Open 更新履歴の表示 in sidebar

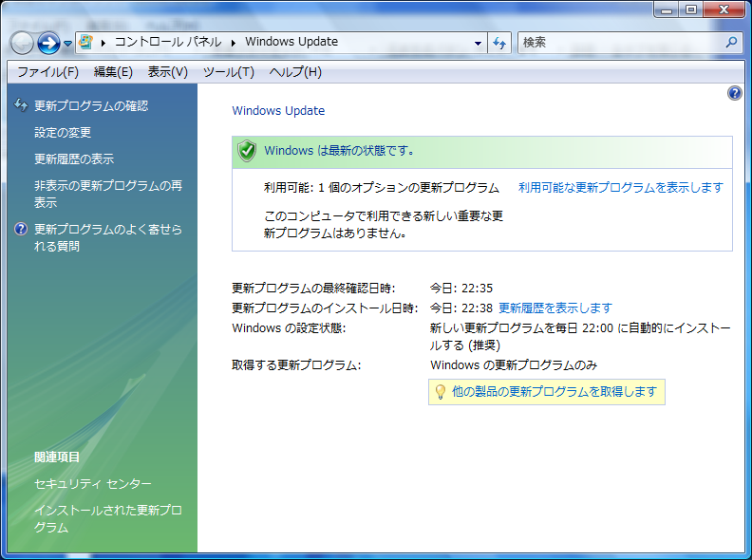pyautogui.click(x=74, y=159)
